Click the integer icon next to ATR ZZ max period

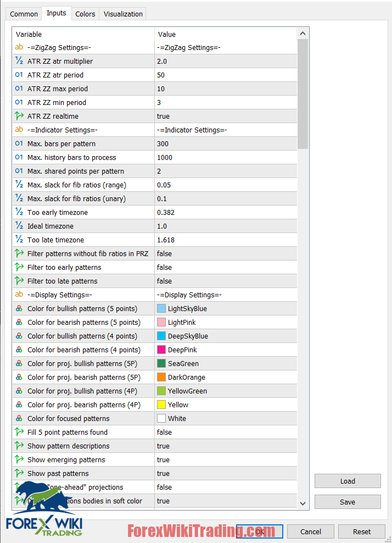click(x=19, y=88)
